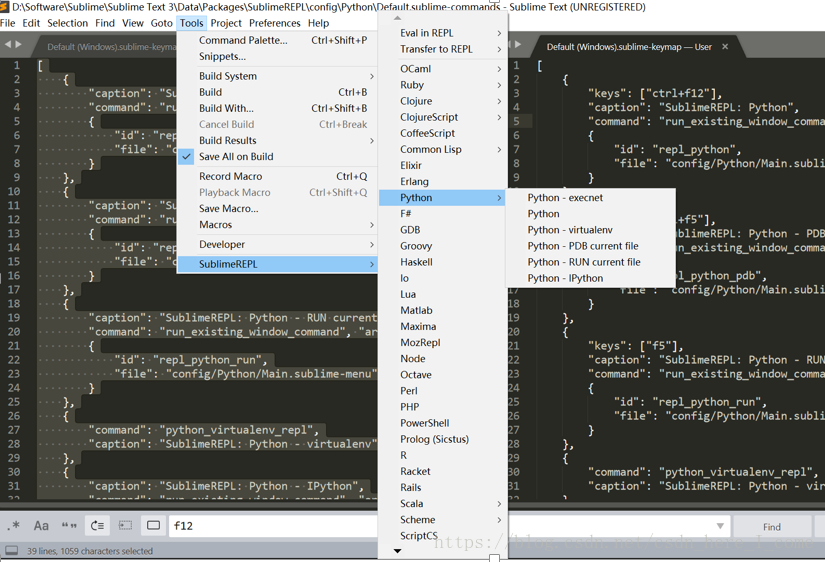Viewport: 825px width, 562px height.
Task: Expand Ruby REPL submenu
Action: click(x=442, y=85)
